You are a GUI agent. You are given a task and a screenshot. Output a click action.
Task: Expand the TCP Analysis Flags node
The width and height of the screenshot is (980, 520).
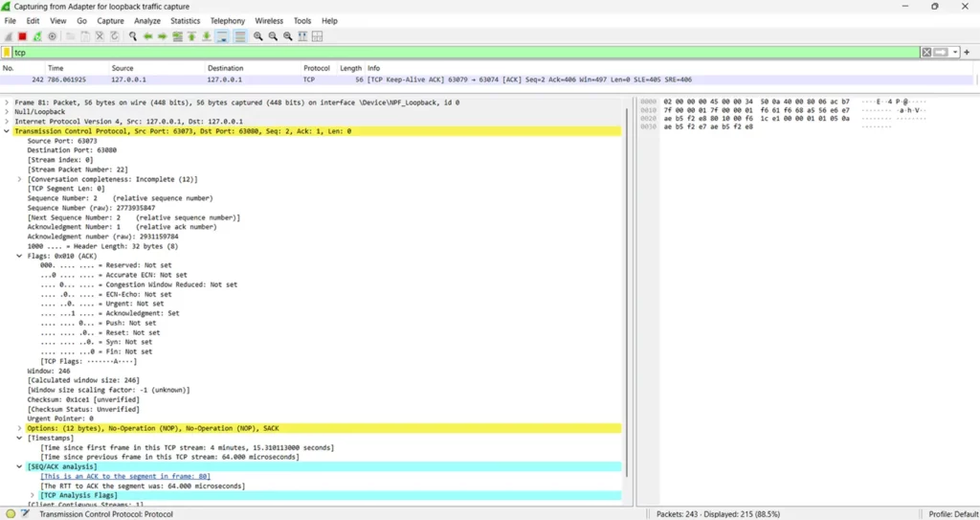(x=33, y=496)
